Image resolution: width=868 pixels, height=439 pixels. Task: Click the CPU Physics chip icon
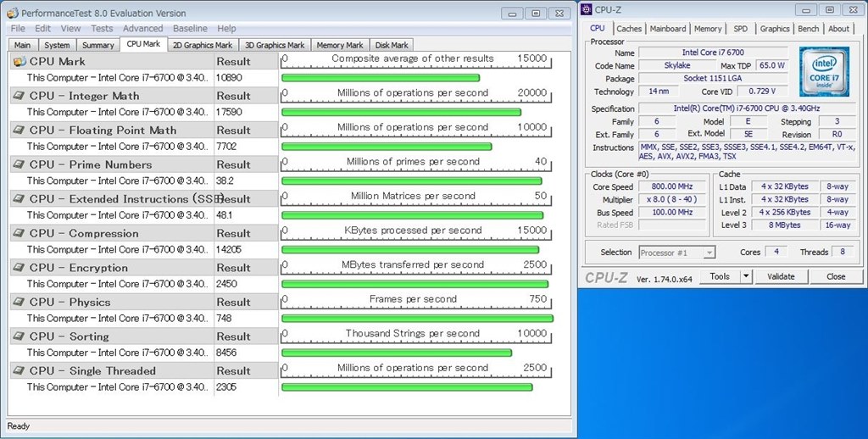click(x=19, y=302)
